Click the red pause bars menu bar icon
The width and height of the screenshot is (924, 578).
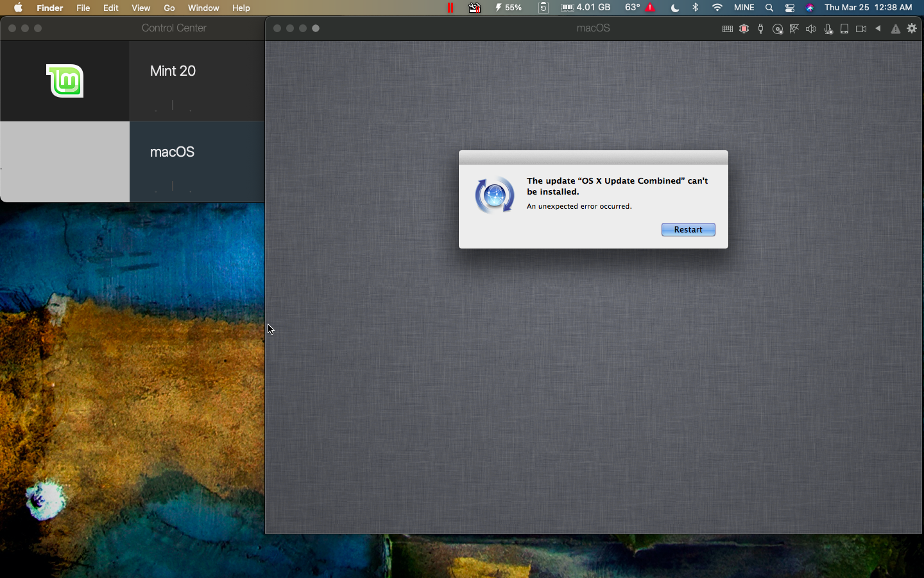click(450, 8)
